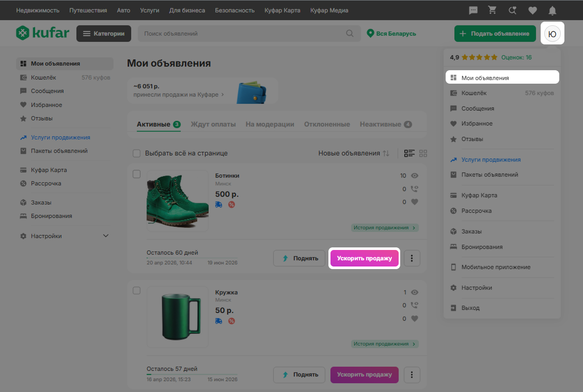Click phone calls icon for Кружка
This screenshot has width=583, height=392.
pos(414,305)
